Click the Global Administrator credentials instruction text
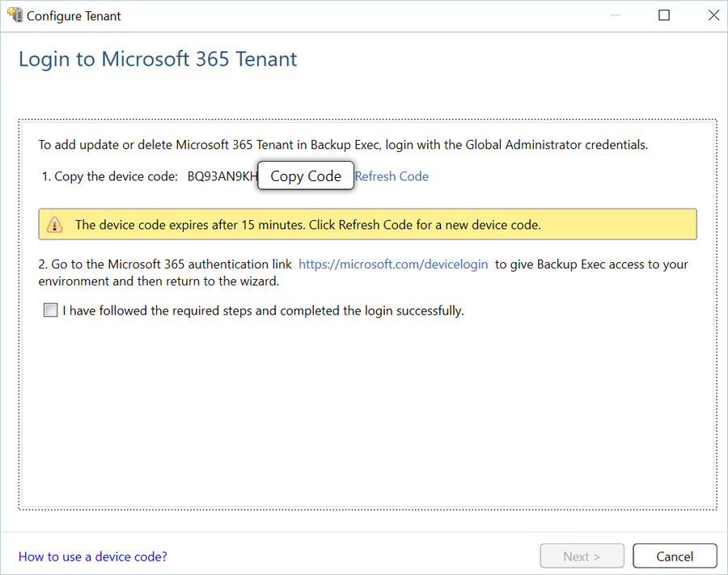 (x=343, y=146)
